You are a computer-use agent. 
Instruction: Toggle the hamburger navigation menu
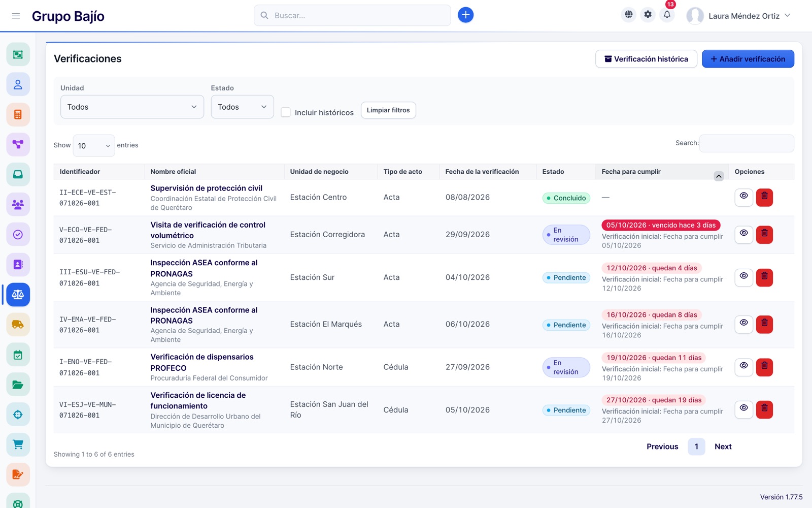click(x=16, y=16)
